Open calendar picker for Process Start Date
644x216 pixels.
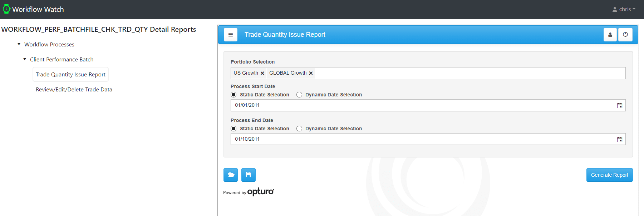[620, 105]
